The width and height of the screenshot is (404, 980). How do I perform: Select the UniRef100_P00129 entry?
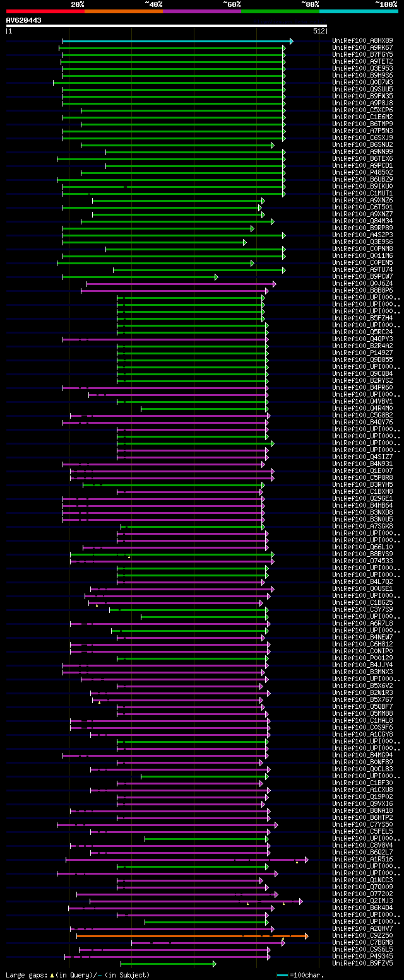[x=362, y=658]
